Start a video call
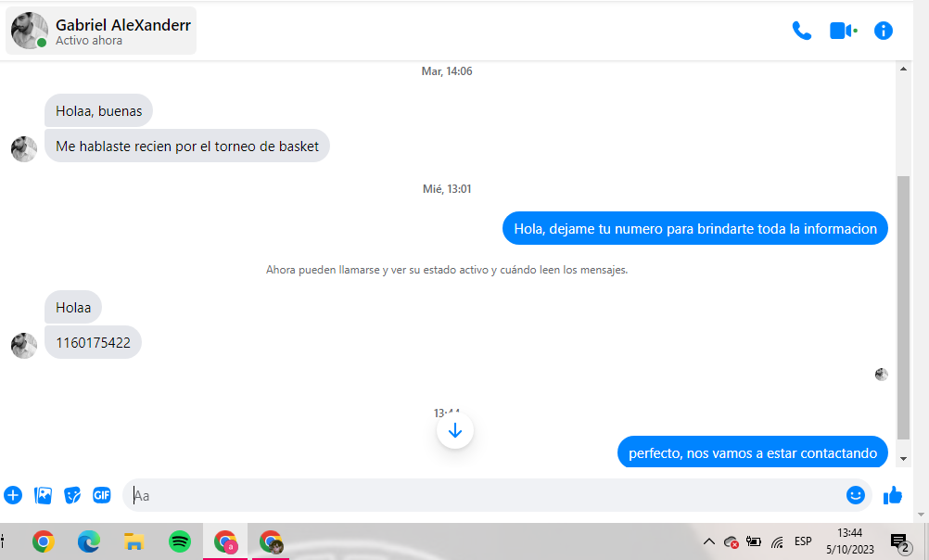The height and width of the screenshot is (560, 929). tap(843, 31)
